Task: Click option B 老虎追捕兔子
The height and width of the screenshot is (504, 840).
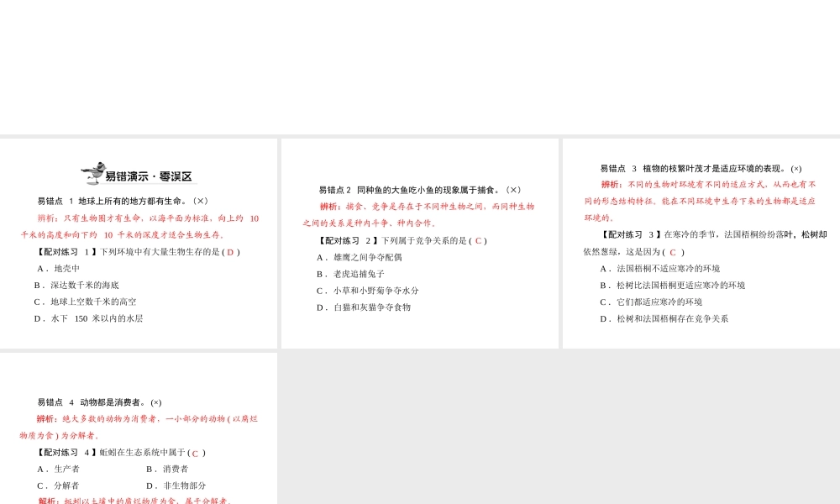Action: [350, 274]
